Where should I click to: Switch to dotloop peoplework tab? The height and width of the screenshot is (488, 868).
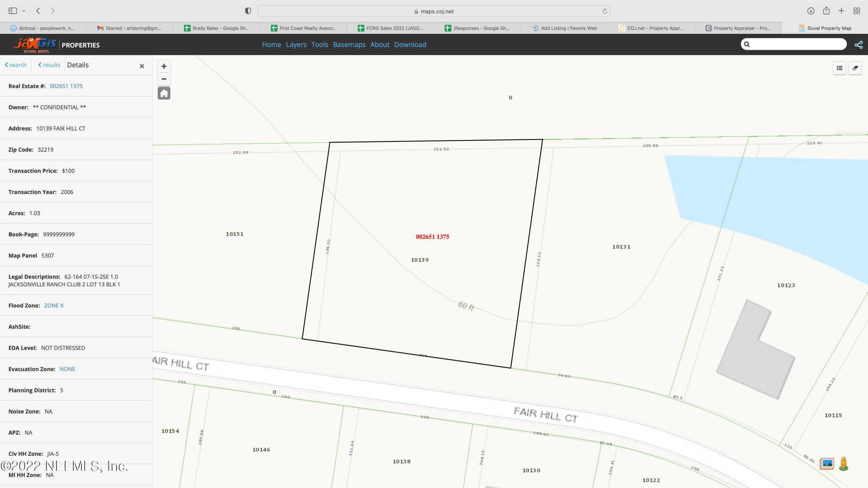coord(43,28)
